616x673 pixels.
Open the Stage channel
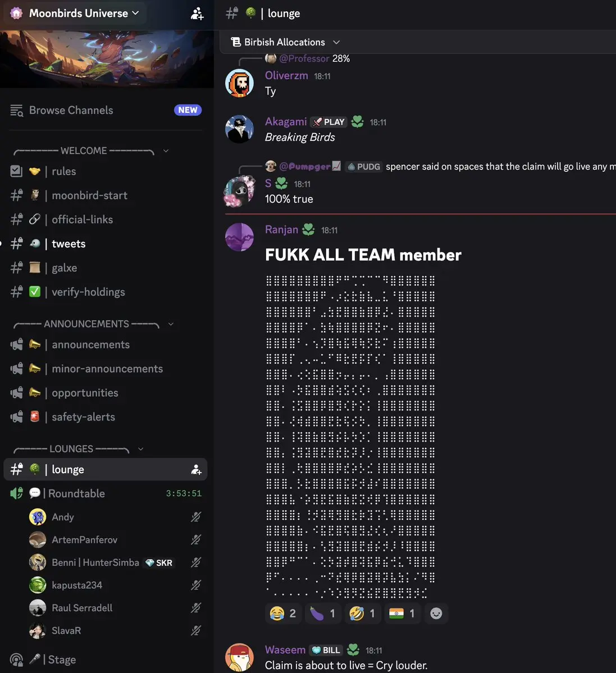106,660
